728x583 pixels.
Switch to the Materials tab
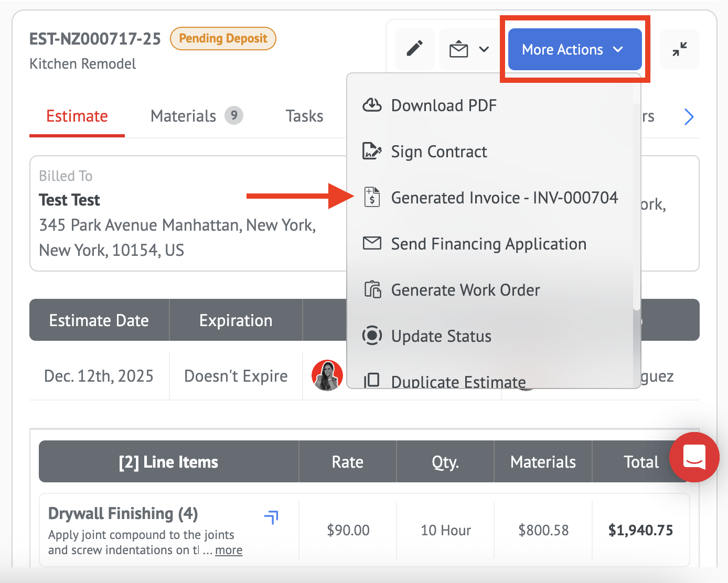point(184,116)
